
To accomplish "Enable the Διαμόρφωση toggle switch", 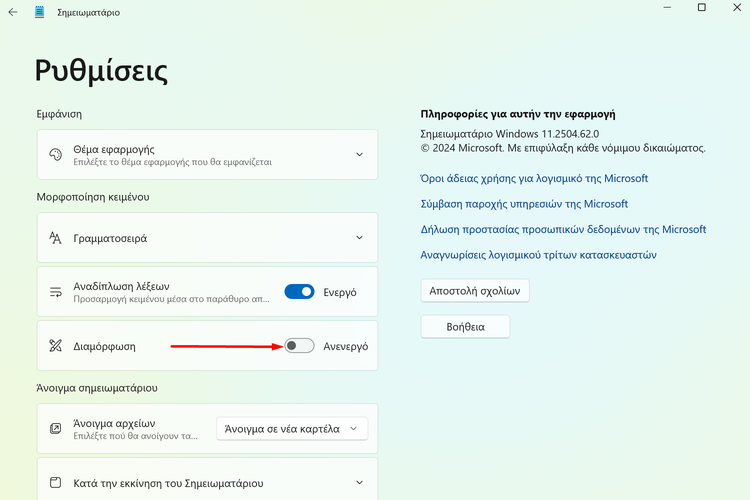I will pos(299,345).
